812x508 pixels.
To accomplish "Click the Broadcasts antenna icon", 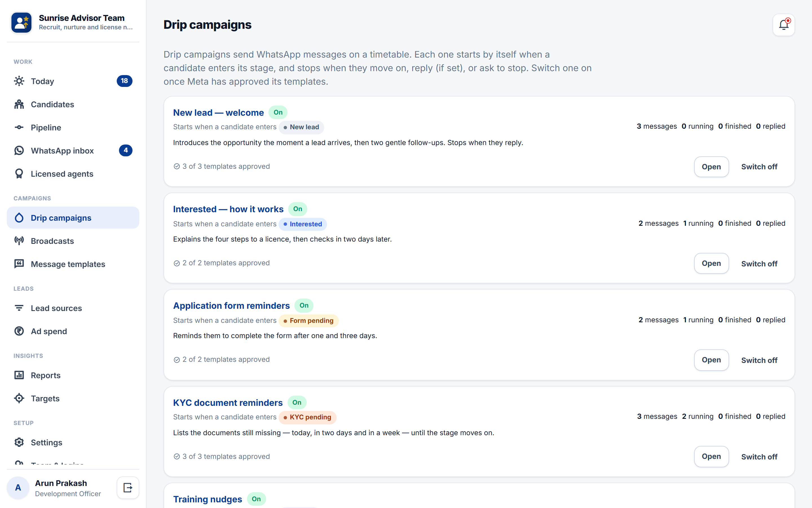I will click(19, 241).
